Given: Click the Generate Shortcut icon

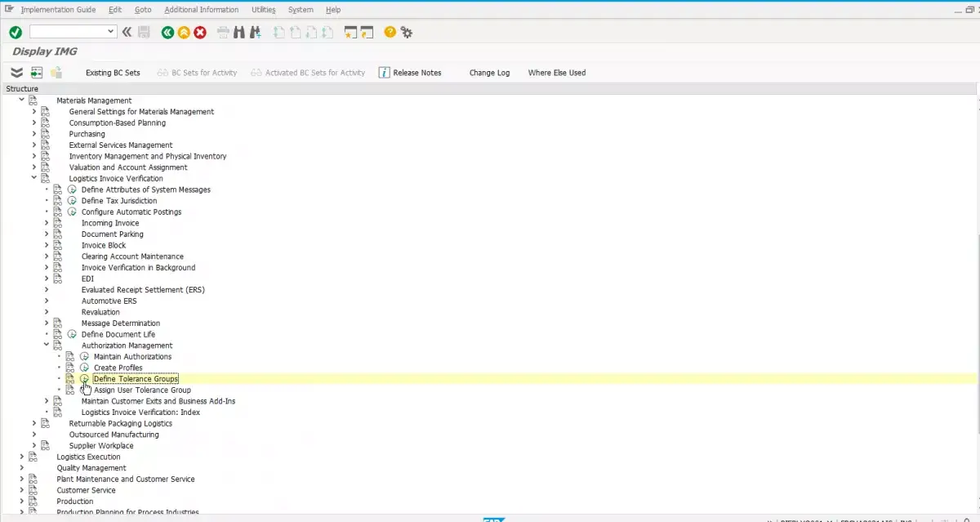Looking at the screenshot, I should 367,32.
